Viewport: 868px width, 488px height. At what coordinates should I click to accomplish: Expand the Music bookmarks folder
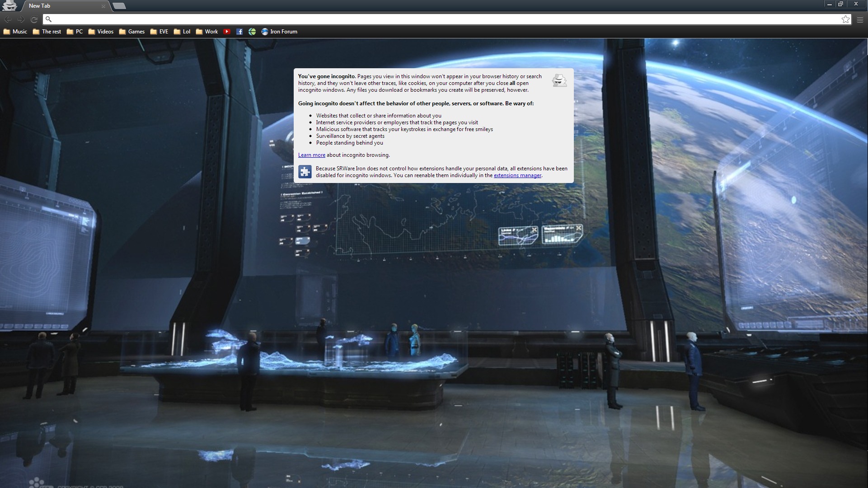coord(15,32)
